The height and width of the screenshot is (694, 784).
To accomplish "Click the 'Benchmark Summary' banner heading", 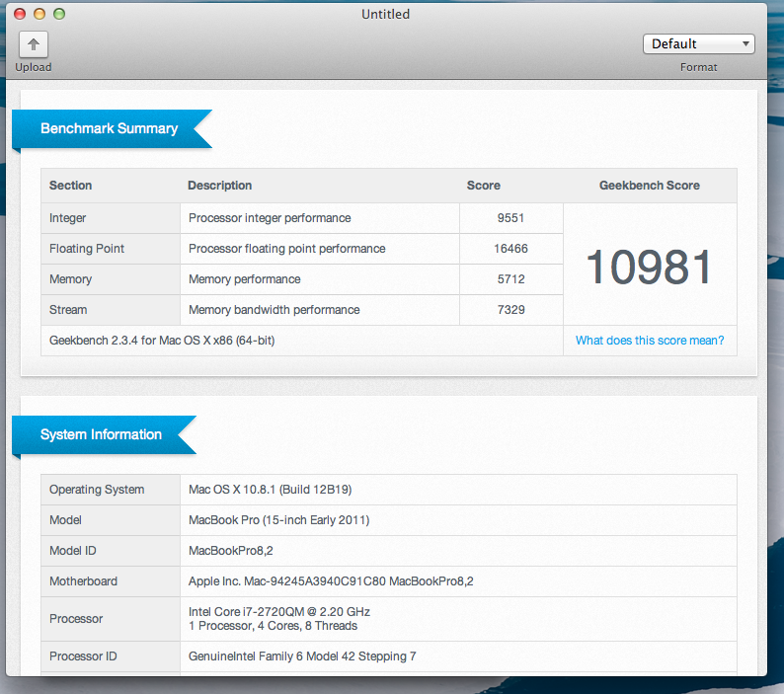I will pos(109,128).
